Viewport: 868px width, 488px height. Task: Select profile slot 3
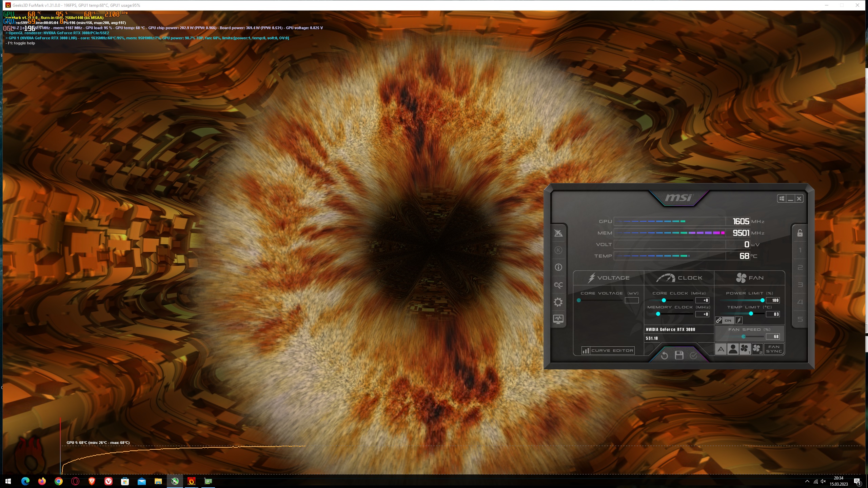[x=800, y=285]
